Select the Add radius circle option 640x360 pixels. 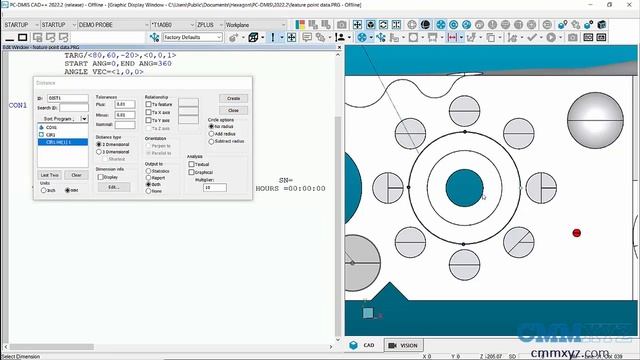pos(211,134)
